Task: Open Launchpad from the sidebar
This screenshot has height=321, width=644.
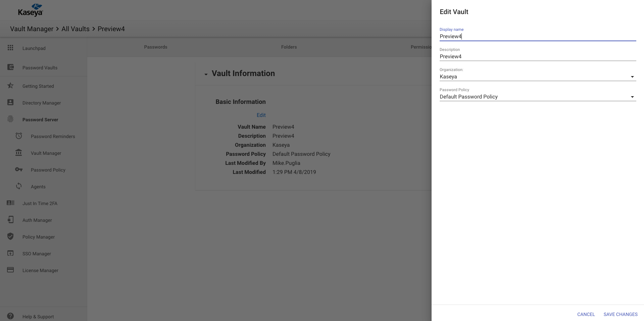Action: click(34, 48)
